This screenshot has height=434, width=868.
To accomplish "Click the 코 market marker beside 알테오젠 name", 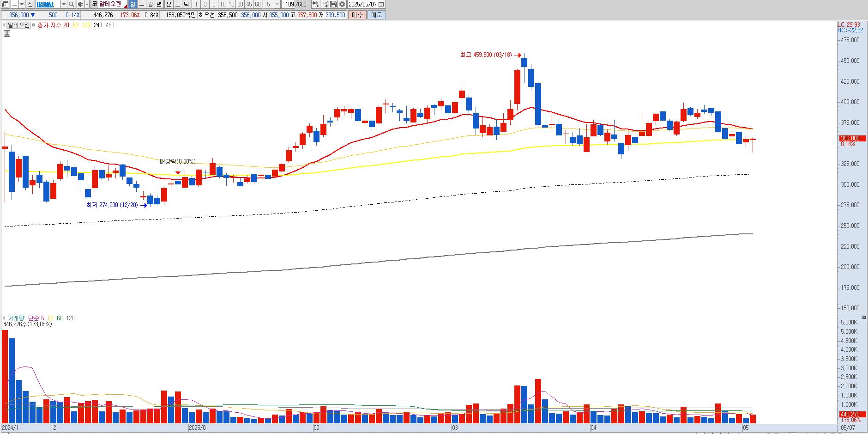I will (x=95, y=4).
